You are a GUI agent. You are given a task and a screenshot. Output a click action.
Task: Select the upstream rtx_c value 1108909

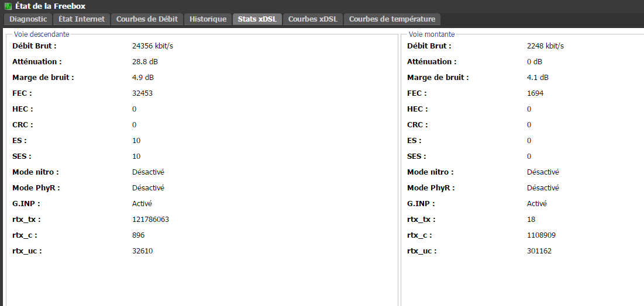[x=541, y=235]
